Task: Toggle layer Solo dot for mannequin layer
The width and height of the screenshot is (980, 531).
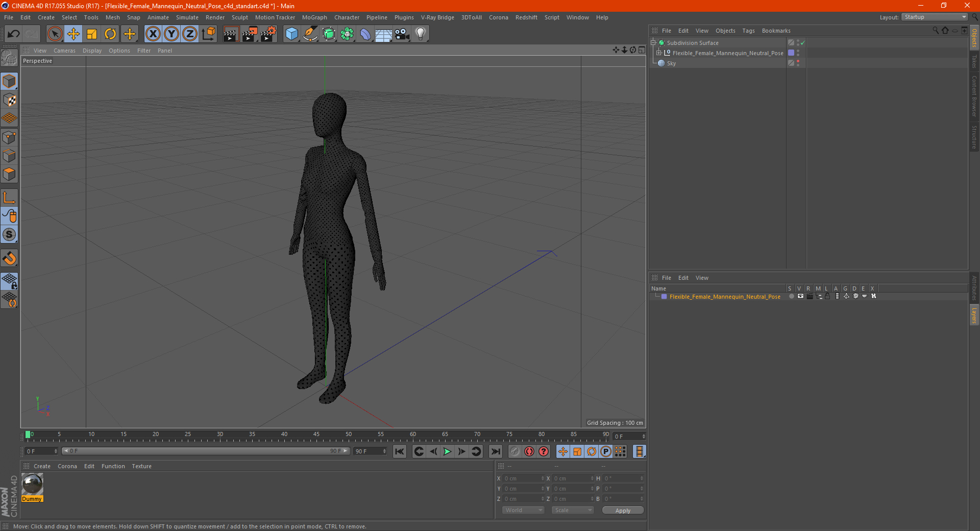Action: pos(791,296)
